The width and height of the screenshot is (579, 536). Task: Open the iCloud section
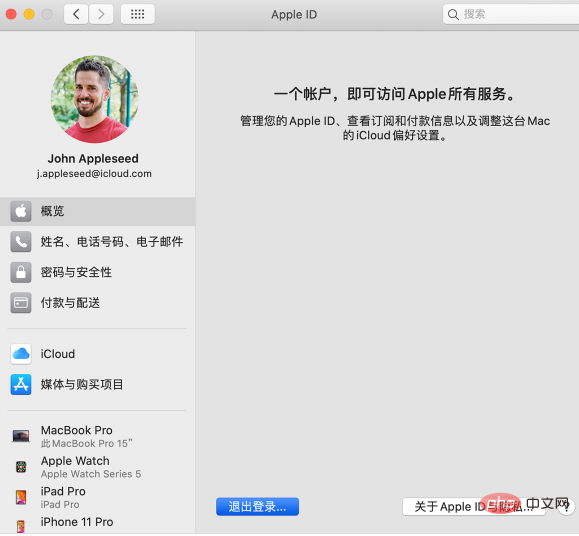(x=97, y=354)
